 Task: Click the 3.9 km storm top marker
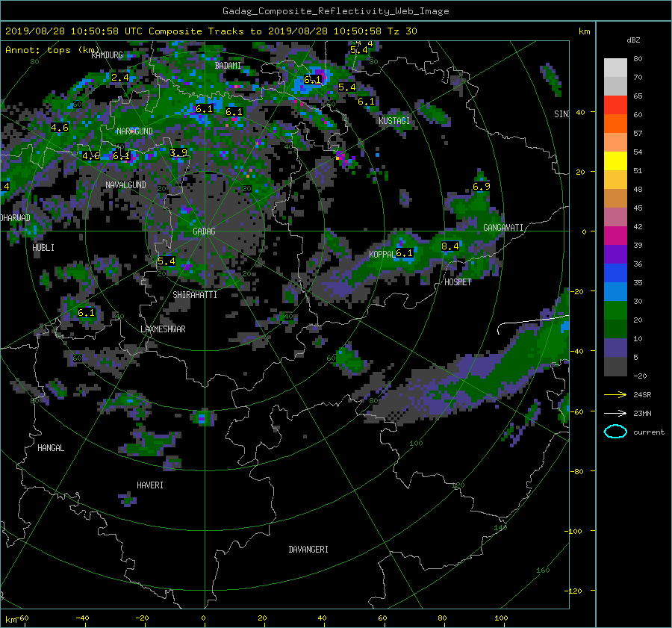[x=178, y=152]
